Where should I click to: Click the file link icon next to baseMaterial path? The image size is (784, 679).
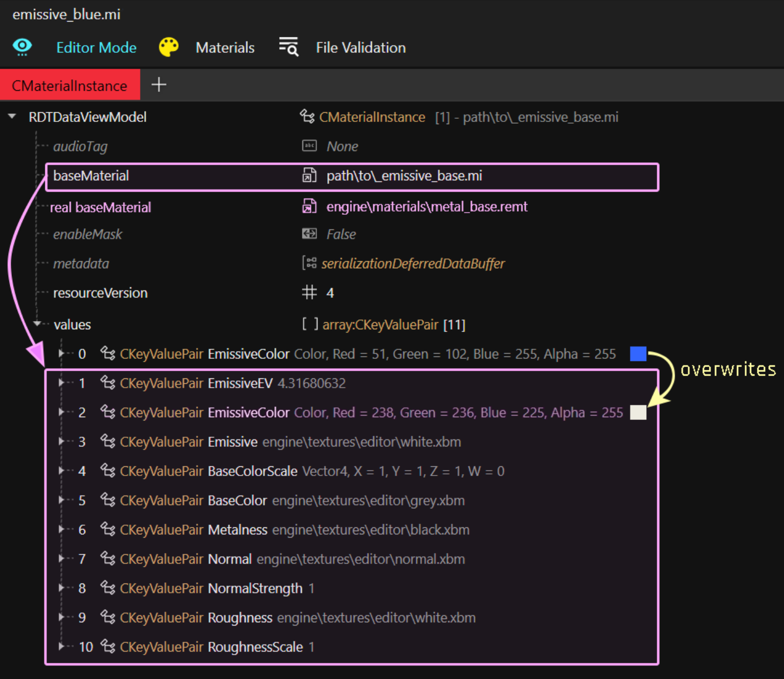pyautogui.click(x=309, y=175)
